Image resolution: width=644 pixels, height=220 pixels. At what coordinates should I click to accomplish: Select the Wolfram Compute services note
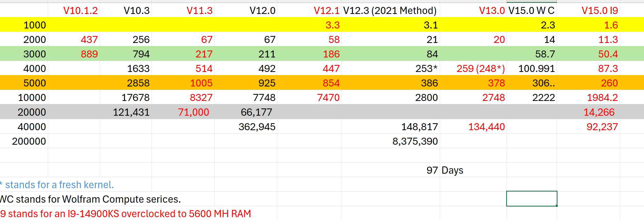tap(90, 199)
